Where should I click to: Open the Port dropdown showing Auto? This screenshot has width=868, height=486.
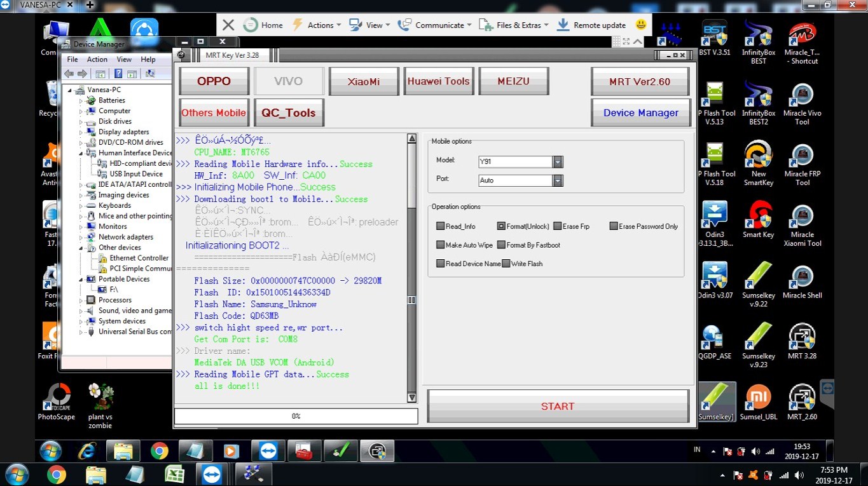(x=558, y=180)
